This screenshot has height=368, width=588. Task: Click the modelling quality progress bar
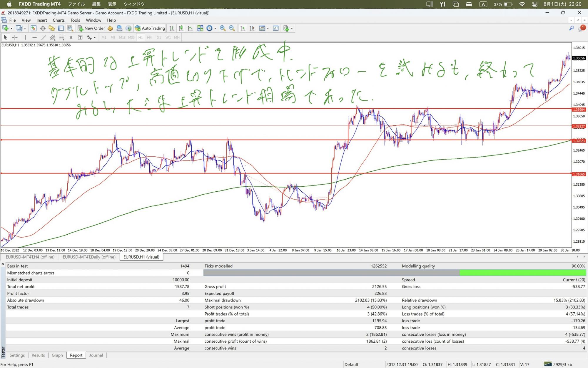click(x=395, y=273)
